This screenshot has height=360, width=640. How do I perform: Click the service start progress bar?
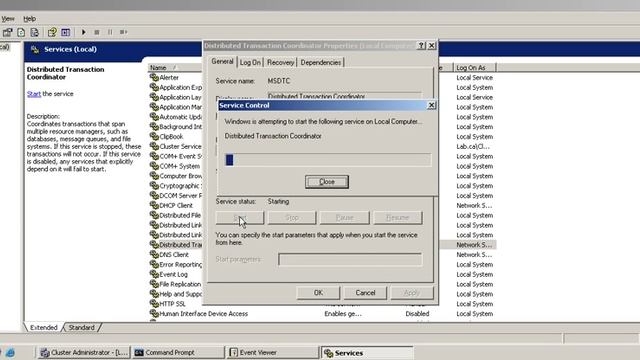tap(328, 160)
